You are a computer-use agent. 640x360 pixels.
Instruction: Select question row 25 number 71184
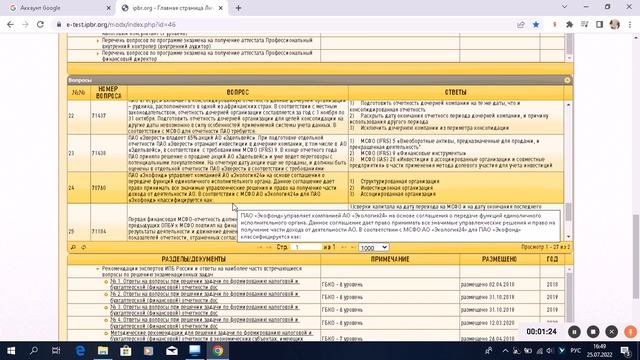(316, 222)
